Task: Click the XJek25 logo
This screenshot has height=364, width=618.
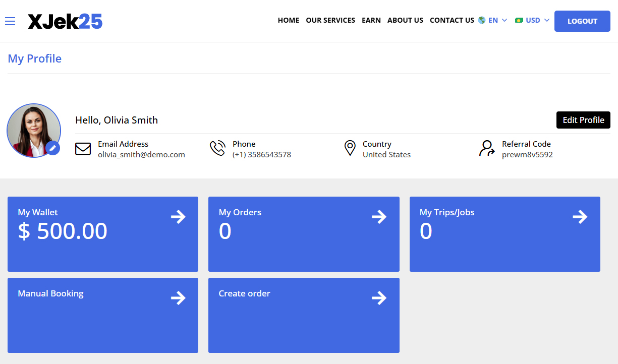Action: coord(65,21)
